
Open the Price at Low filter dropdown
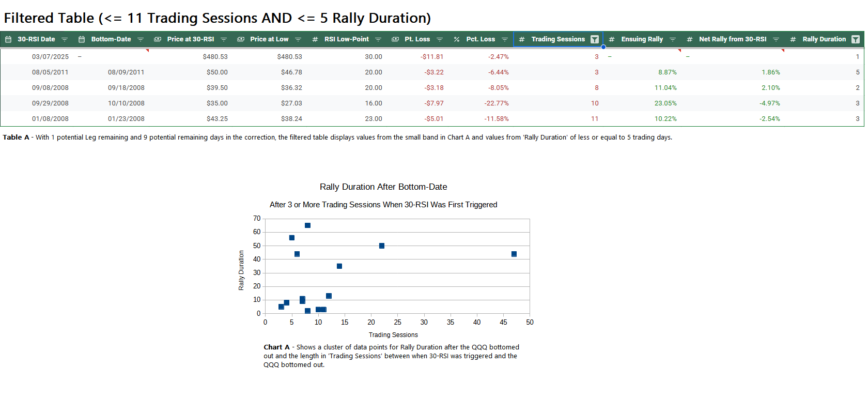click(x=298, y=39)
